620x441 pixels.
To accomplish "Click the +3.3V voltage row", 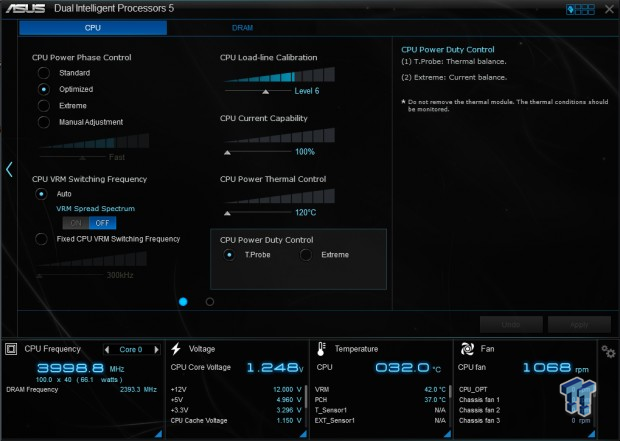I will [x=236, y=410].
